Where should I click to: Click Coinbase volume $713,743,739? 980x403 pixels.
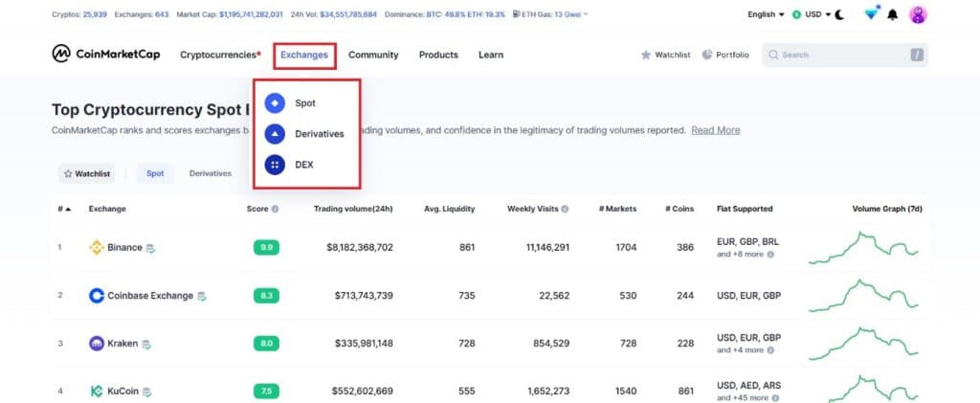point(364,296)
